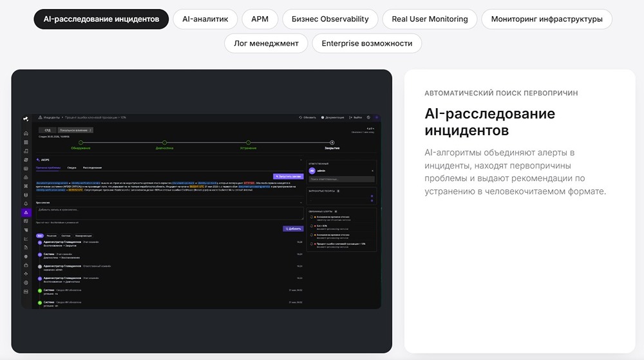Viewport: 644px width, 360px height.
Task: Click Обновить in the app header
Action: (x=308, y=117)
